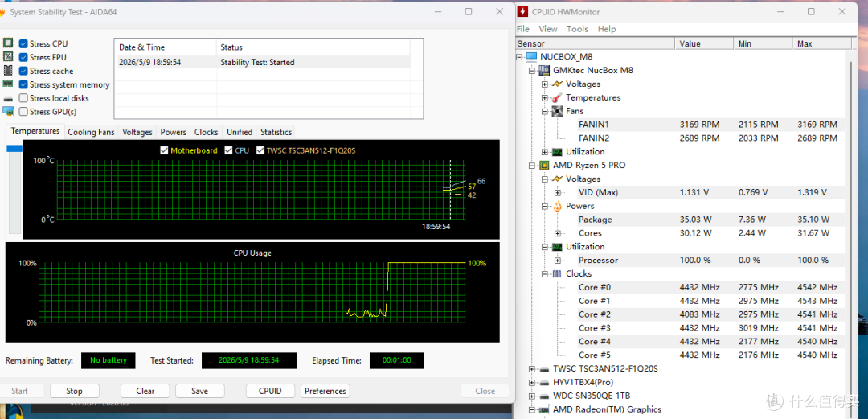
Task: Click the Max column header in HWMonitor
Action: 821,43
